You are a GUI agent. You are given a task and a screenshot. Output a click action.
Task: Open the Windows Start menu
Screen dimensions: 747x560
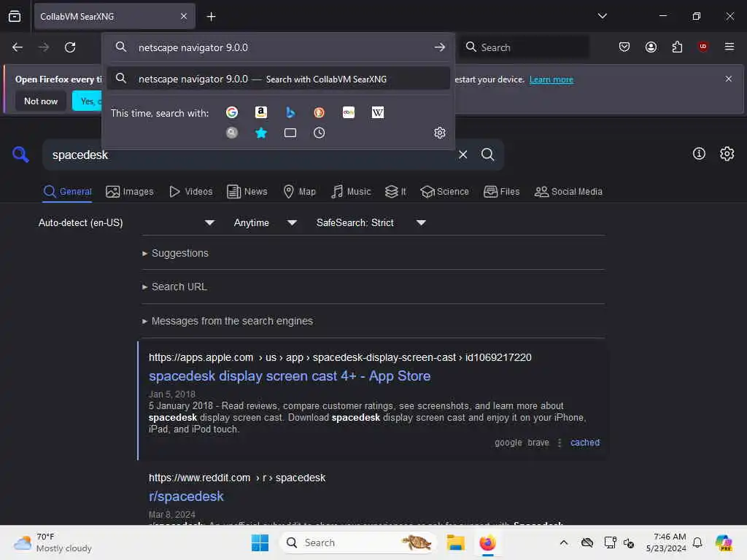260,542
